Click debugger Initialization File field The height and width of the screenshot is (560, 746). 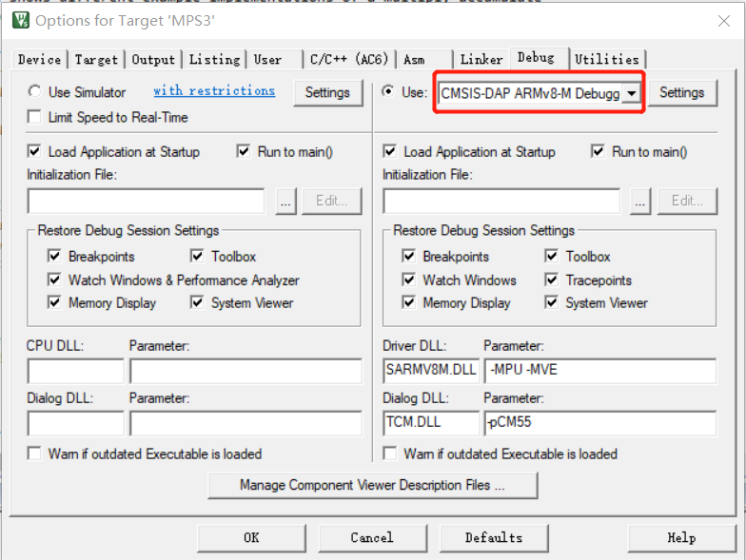pyautogui.click(x=501, y=202)
